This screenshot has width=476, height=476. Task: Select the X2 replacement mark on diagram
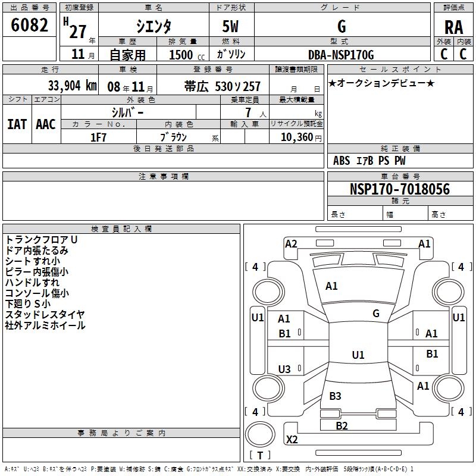click(292, 440)
